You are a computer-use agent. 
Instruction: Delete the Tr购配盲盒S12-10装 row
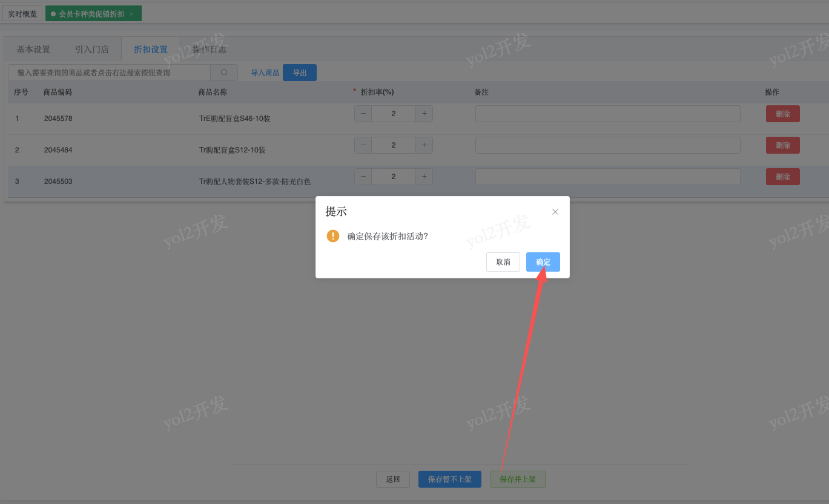[783, 145]
